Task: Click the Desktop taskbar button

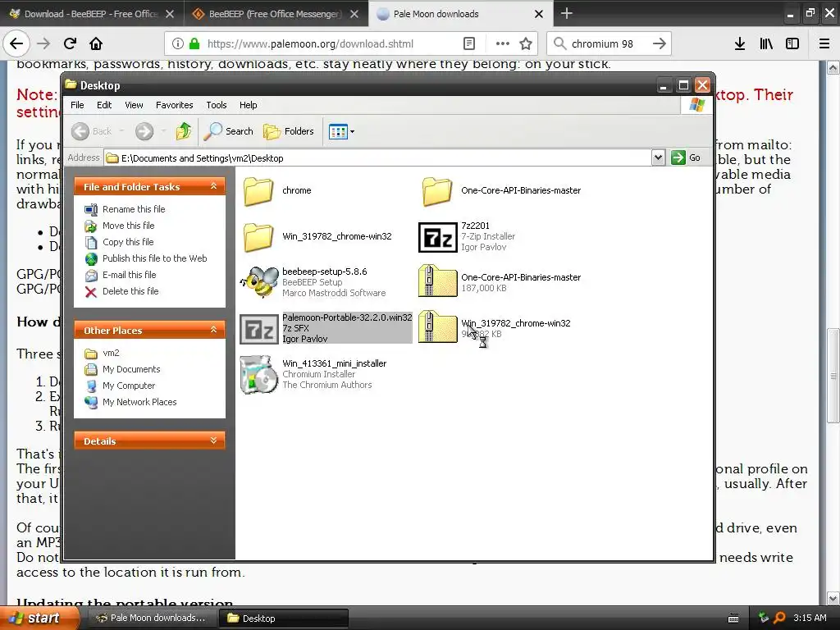Action: (284, 619)
